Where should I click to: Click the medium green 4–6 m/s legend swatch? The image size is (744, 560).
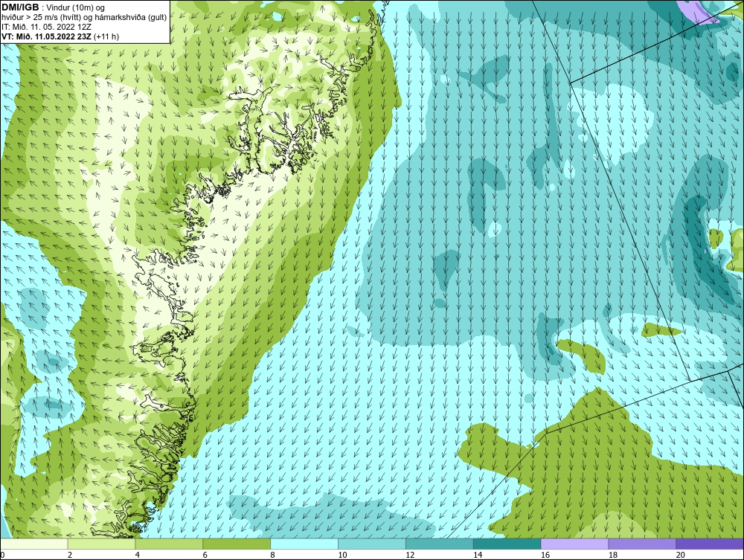pyautogui.click(x=169, y=544)
